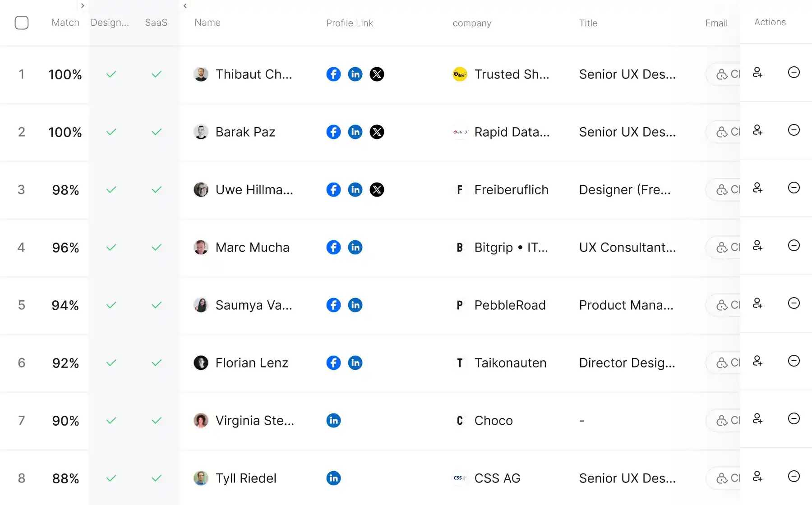
Task: Remove Tyll Riedel with minus icon
Action: [x=794, y=476]
